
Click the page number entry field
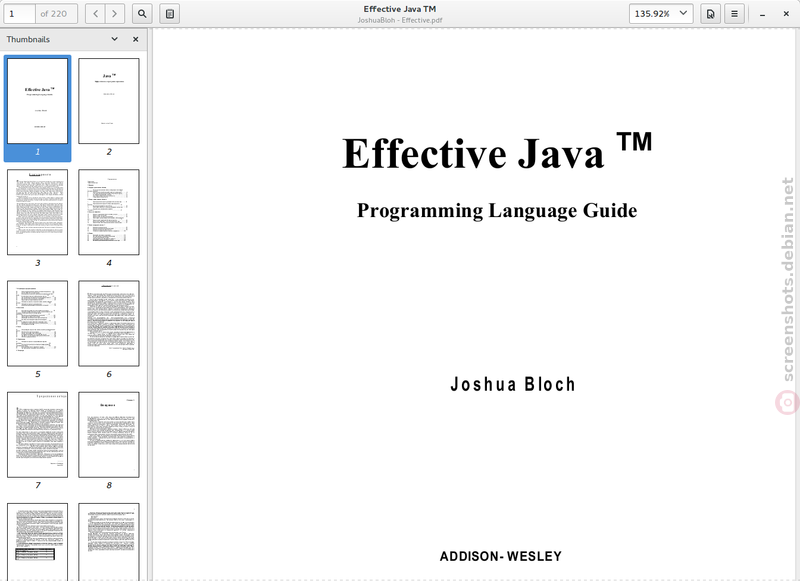19,14
